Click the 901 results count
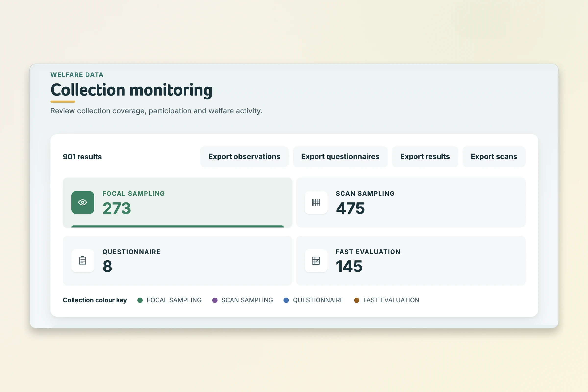The image size is (588, 392). (82, 157)
